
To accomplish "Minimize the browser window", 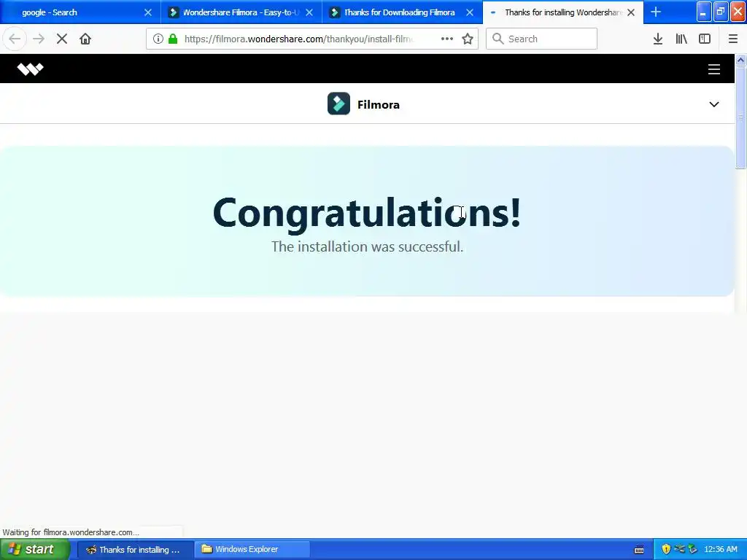I will coord(704,12).
